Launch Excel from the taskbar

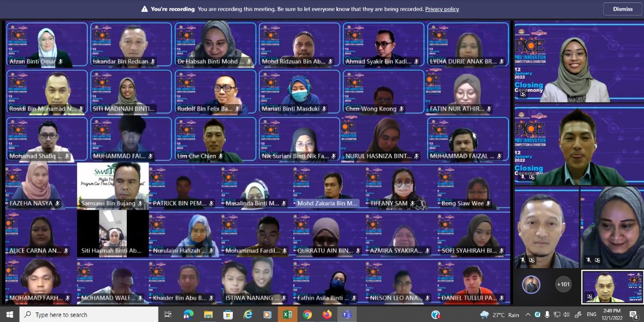(x=287, y=314)
